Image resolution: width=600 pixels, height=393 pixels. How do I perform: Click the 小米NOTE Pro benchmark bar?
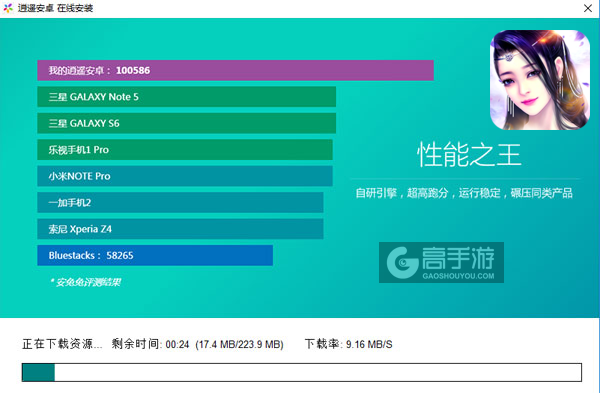point(185,176)
